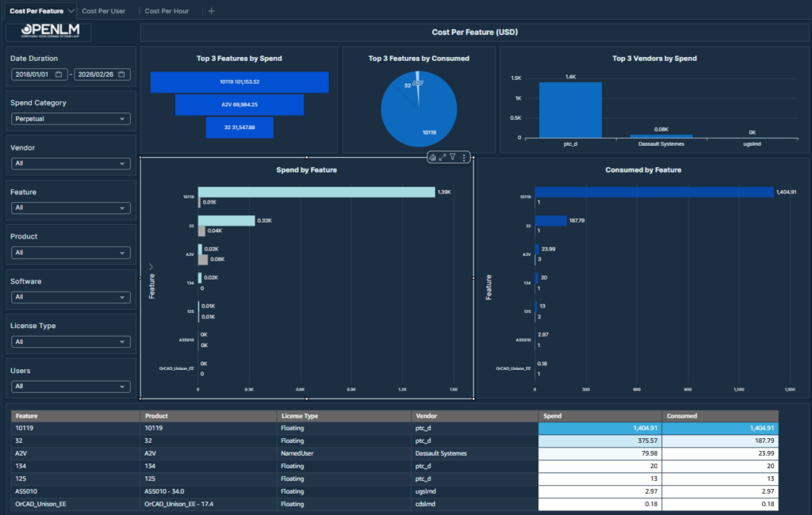812x515 pixels.
Task: Expand the Users filter dropdown
Action: pyautogui.click(x=71, y=387)
